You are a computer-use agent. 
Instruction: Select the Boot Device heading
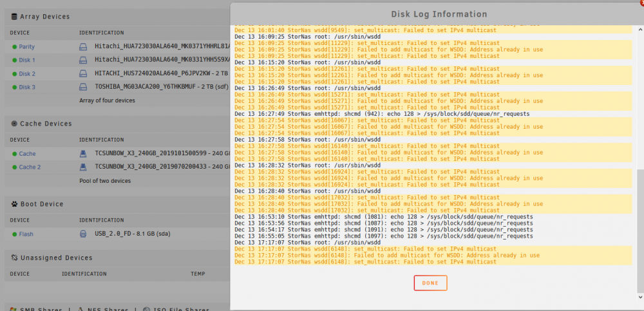42,204
